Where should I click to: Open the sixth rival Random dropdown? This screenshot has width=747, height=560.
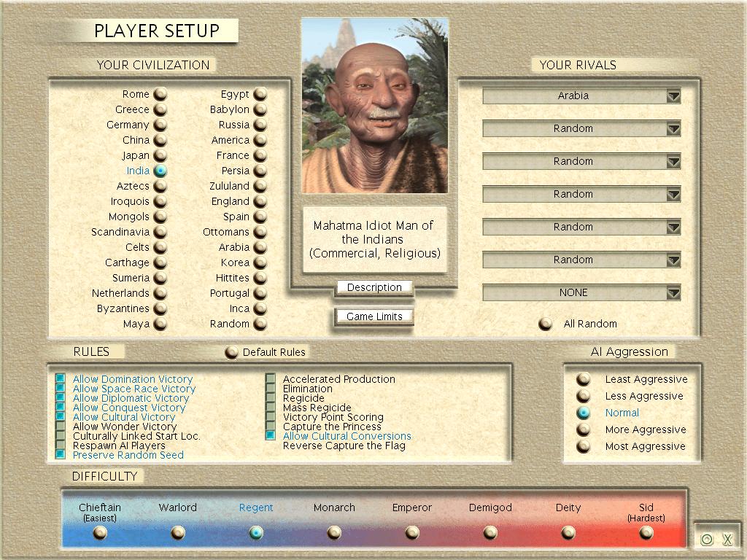pyautogui.click(x=581, y=260)
